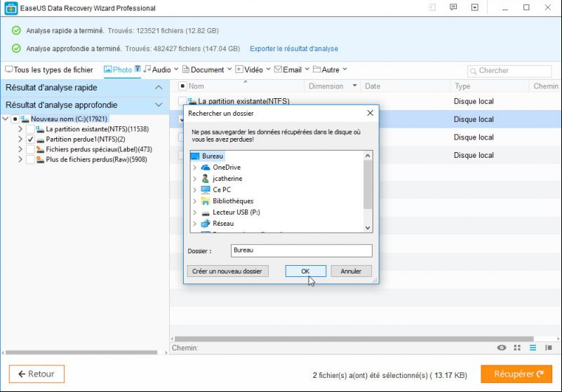Collapse the Nouveau nom (C:) tree node

6,119
